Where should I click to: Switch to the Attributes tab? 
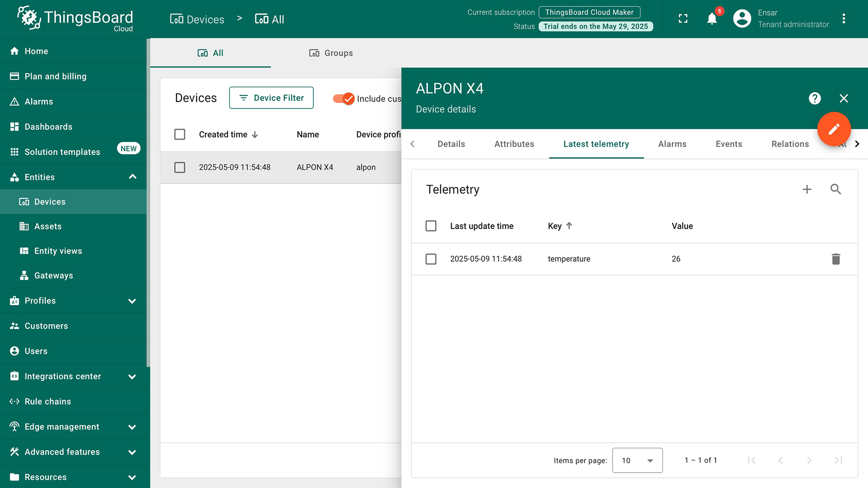point(514,144)
